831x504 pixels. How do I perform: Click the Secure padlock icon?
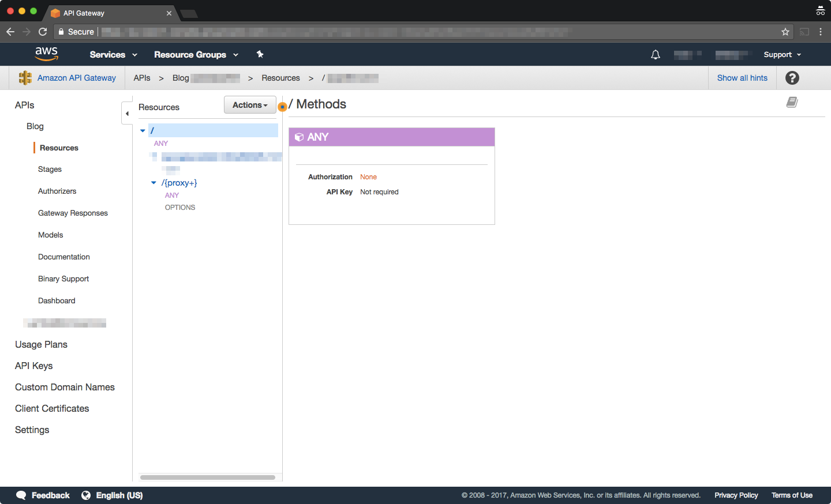(x=61, y=32)
